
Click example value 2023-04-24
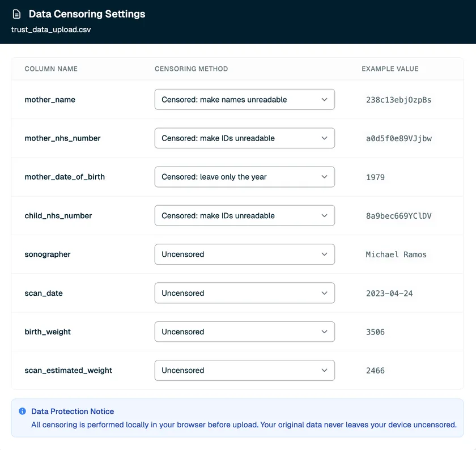pyautogui.click(x=389, y=294)
